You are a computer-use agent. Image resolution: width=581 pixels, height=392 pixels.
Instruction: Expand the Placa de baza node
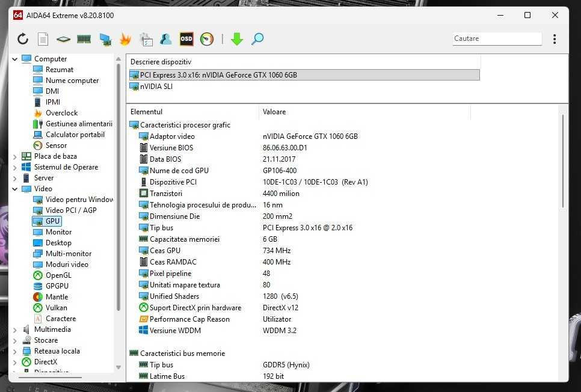click(15, 157)
